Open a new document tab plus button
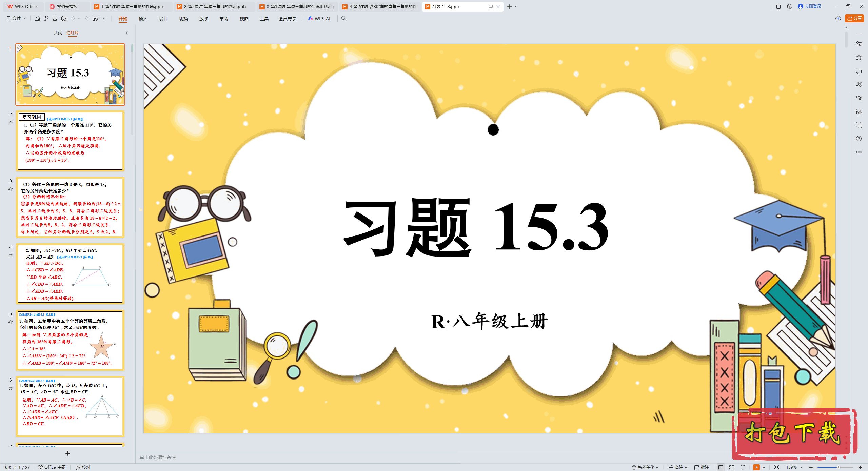This screenshot has height=471, width=868. click(x=510, y=7)
